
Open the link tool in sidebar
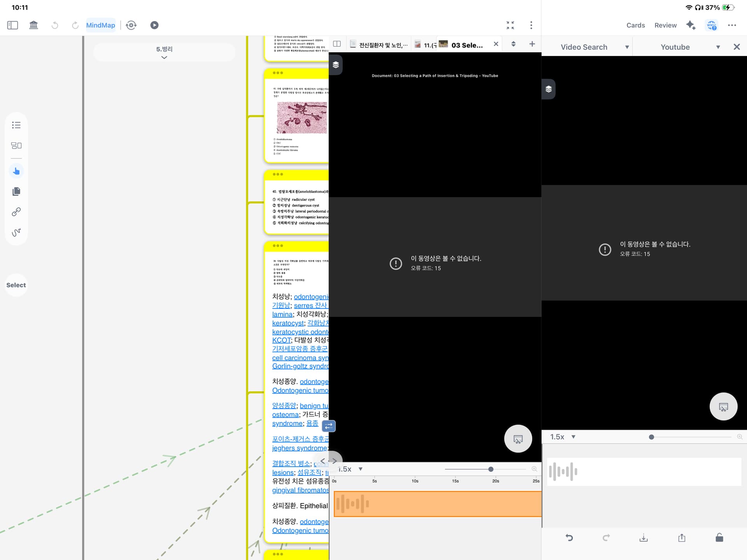point(16,212)
